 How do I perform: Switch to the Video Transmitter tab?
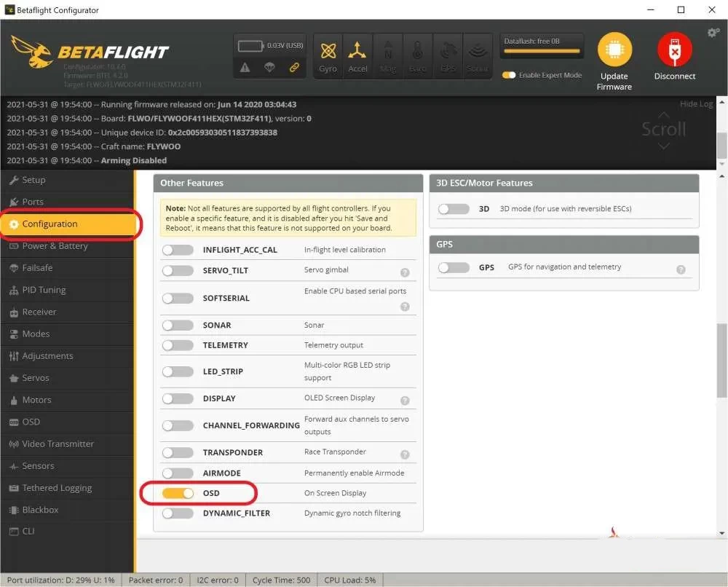[58, 444]
